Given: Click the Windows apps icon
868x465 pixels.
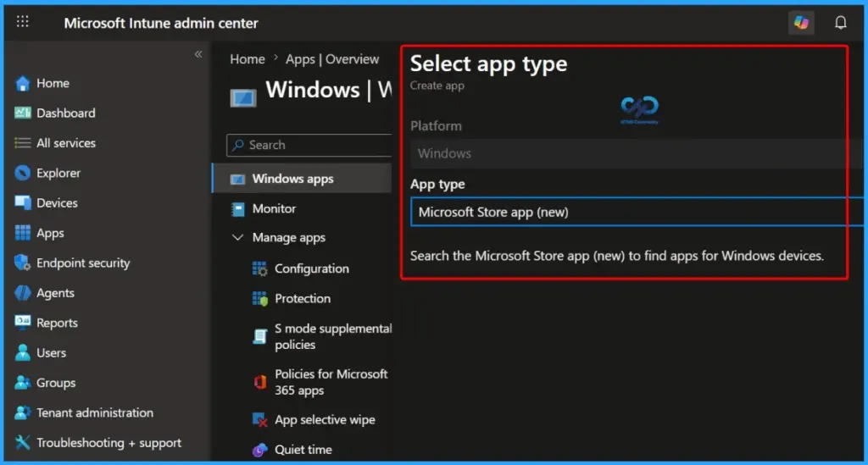Looking at the screenshot, I should click(x=237, y=180).
